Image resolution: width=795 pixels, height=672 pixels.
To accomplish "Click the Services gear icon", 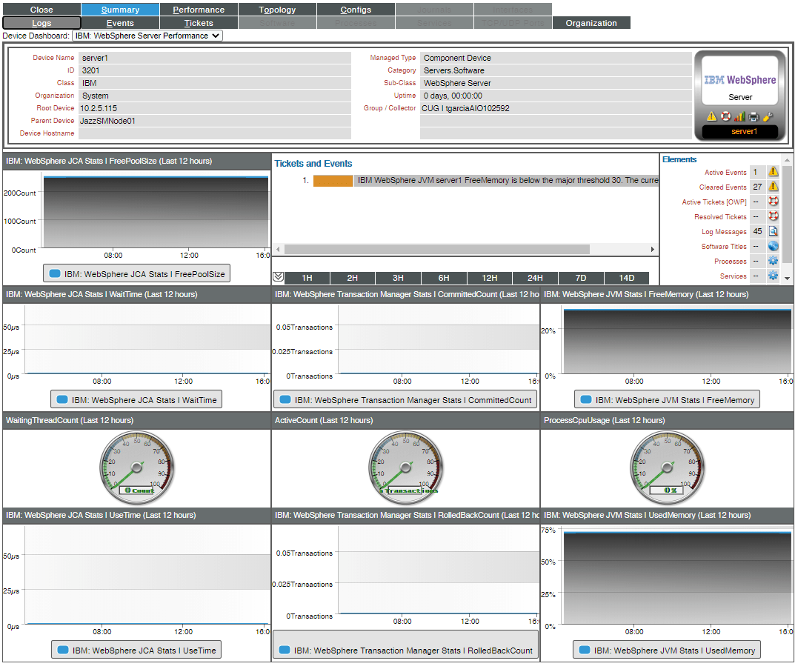I will (x=773, y=276).
